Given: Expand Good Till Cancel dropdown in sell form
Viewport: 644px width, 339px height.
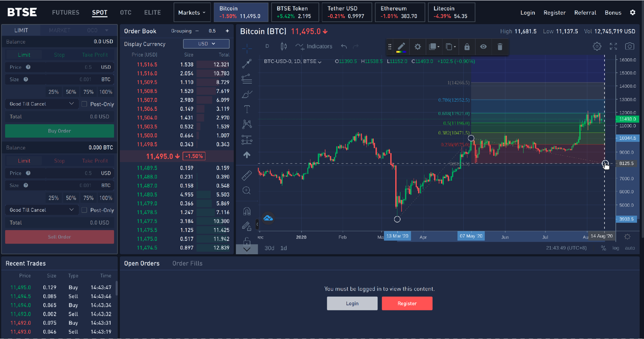Looking at the screenshot, I should (41, 210).
